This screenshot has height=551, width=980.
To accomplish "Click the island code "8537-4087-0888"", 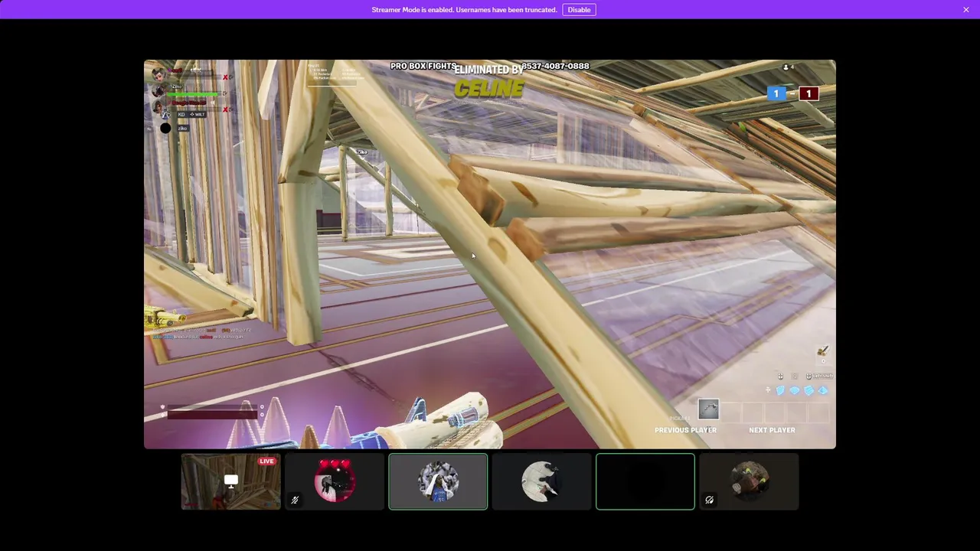I will [x=557, y=66].
